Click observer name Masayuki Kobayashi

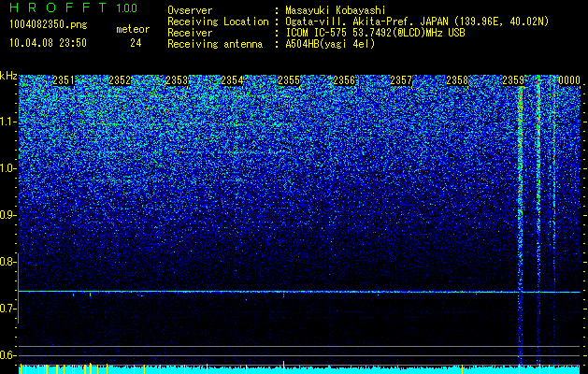click(336, 11)
